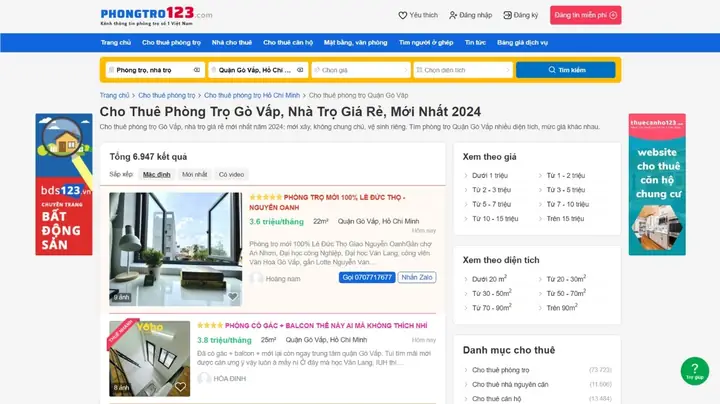The width and height of the screenshot is (720, 404).
Task: Open Bảng giá dịch vụ menu
Action: (523, 42)
